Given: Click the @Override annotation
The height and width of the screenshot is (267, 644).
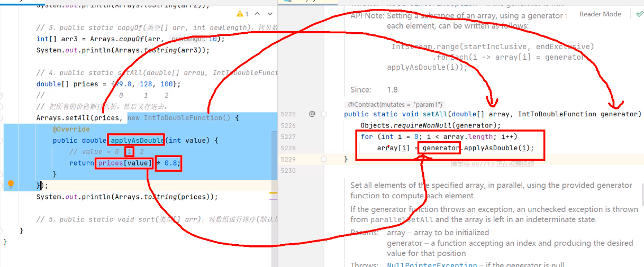Looking at the screenshot, I should pos(71,129).
